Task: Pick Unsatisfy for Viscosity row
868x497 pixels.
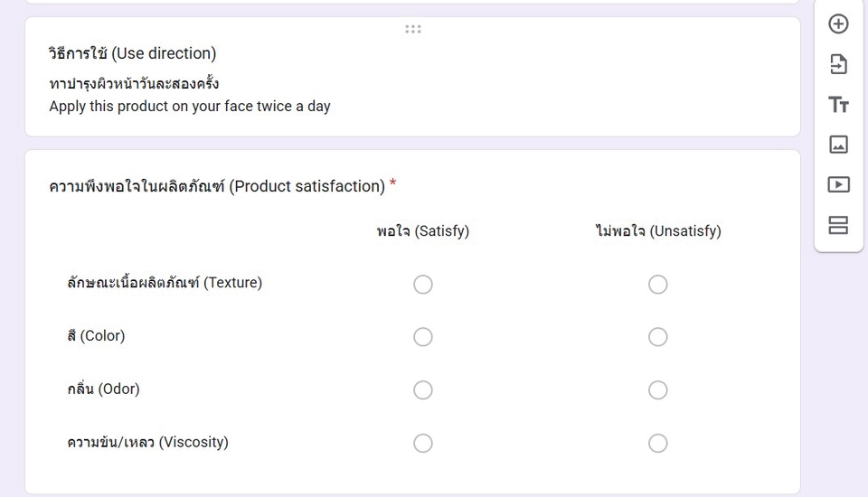Action: tap(658, 443)
